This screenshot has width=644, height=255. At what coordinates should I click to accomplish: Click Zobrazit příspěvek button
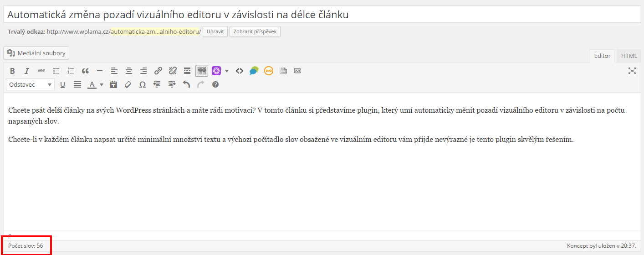tap(255, 31)
